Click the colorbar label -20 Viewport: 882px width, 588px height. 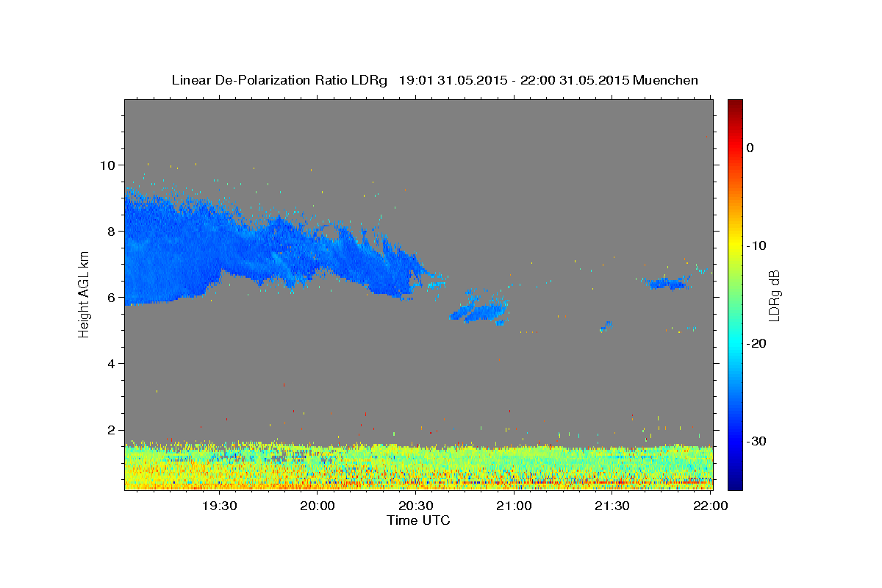(x=755, y=343)
